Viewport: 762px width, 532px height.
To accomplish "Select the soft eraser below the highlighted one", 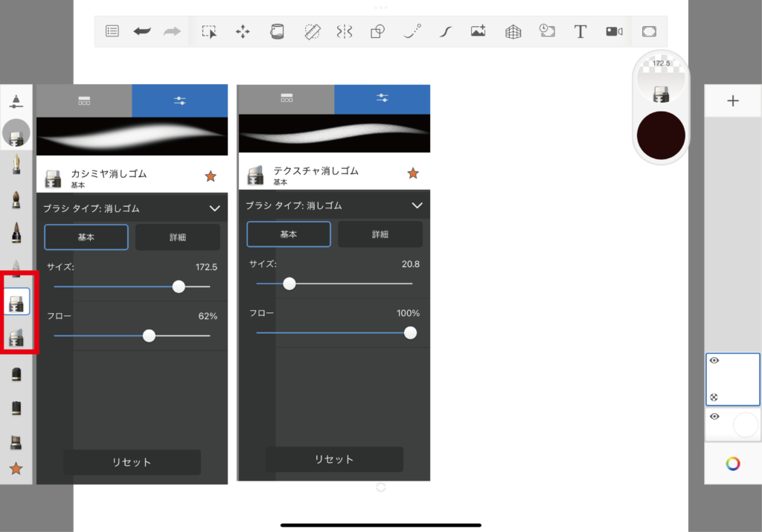I will [x=16, y=337].
